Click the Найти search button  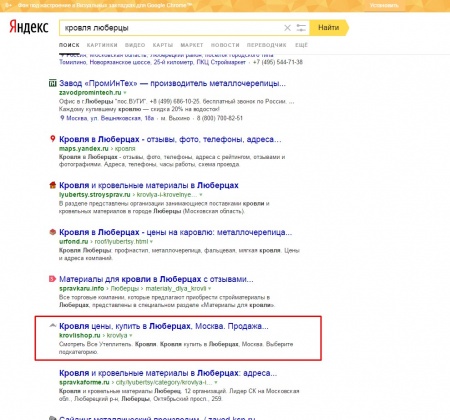click(x=329, y=28)
